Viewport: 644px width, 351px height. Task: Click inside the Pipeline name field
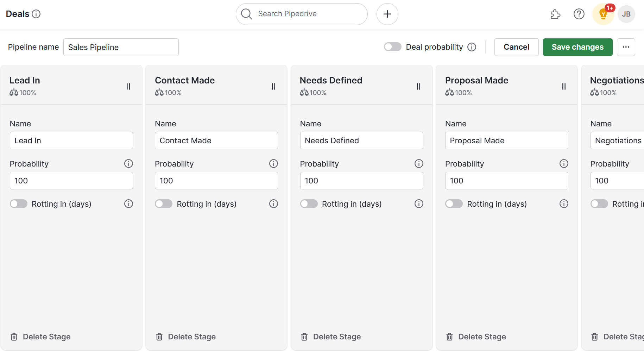pos(121,47)
